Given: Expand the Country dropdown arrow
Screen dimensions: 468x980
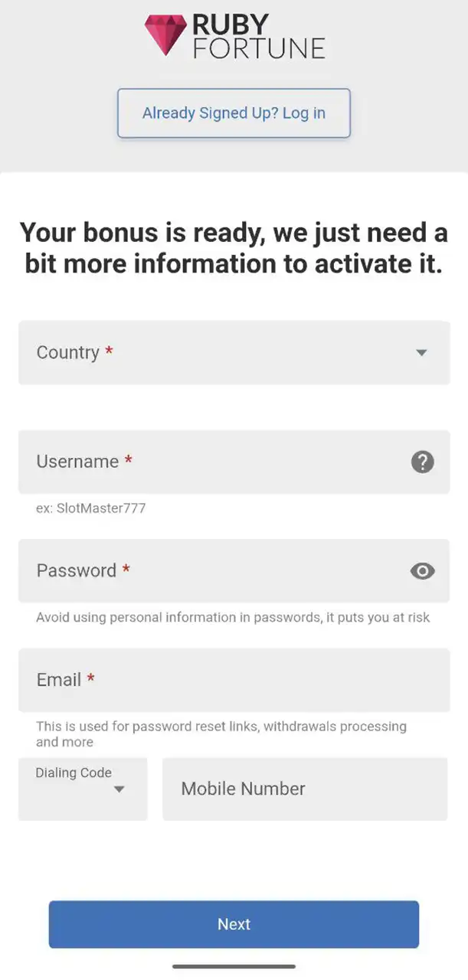Looking at the screenshot, I should click(x=421, y=353).
